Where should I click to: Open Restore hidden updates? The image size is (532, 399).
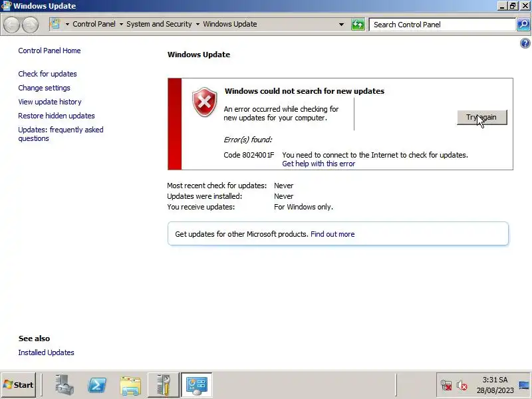coord(57,116)
